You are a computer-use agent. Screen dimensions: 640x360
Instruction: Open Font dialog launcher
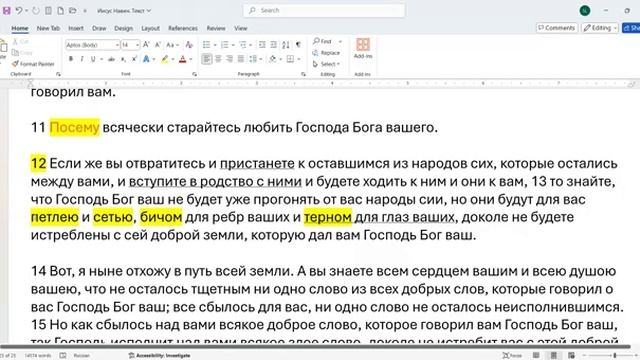194,74
